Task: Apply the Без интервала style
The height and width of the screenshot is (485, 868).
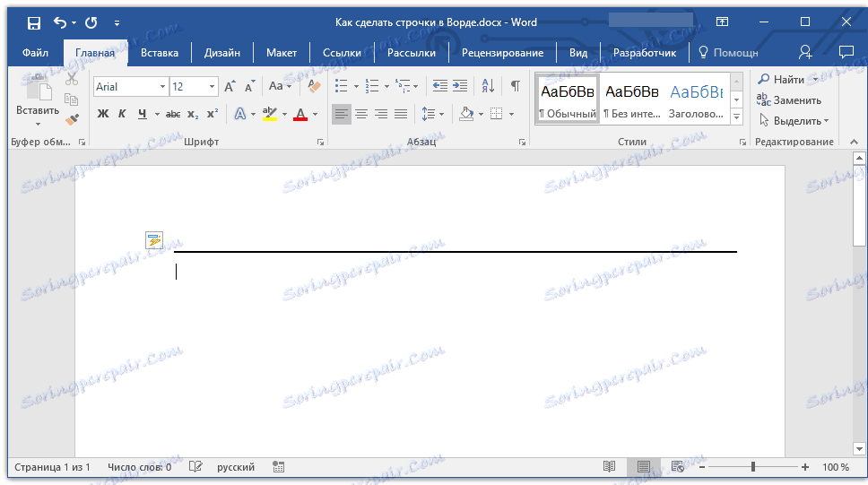Action: click(631, 100)
